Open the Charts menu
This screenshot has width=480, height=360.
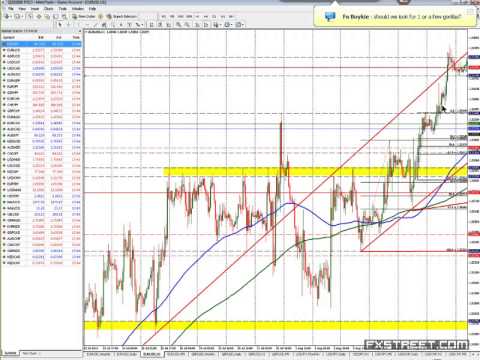coord(48,9)
